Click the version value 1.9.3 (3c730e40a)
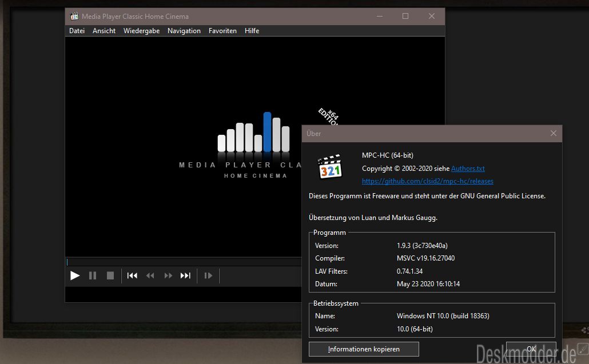 [422, 246]
